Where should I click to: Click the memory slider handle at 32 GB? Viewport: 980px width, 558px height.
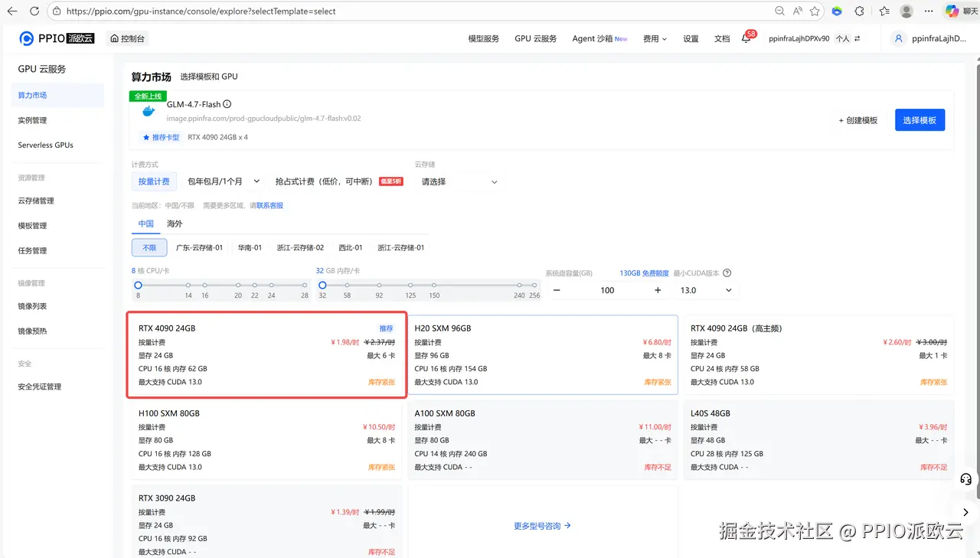pyautogui.click(x=322, y=285)
